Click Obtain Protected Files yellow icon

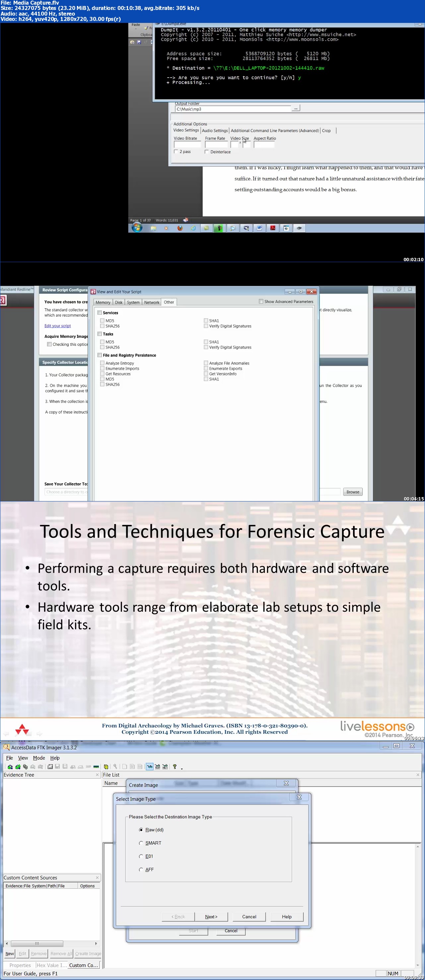point(106,767)
